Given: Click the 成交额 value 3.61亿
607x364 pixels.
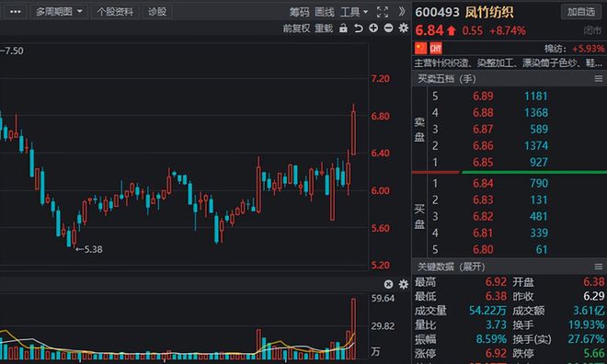Looking at the screenshot, I should pos(589,311).
